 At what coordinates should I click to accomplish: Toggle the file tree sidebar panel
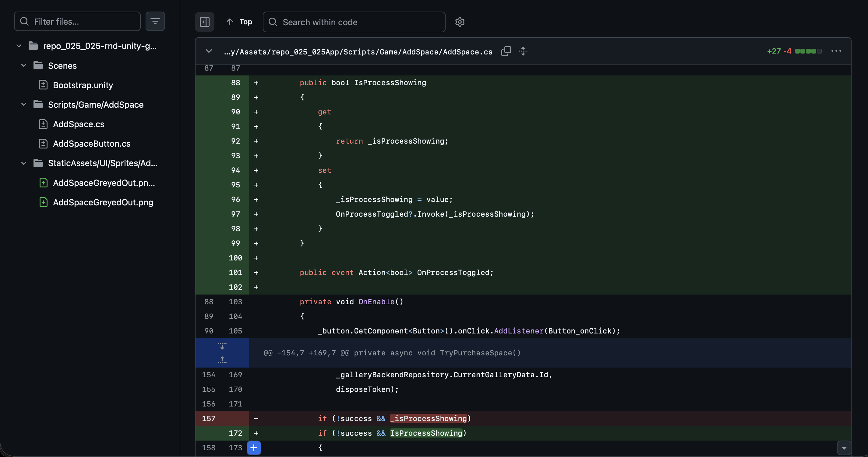click(x=205, y=22)
